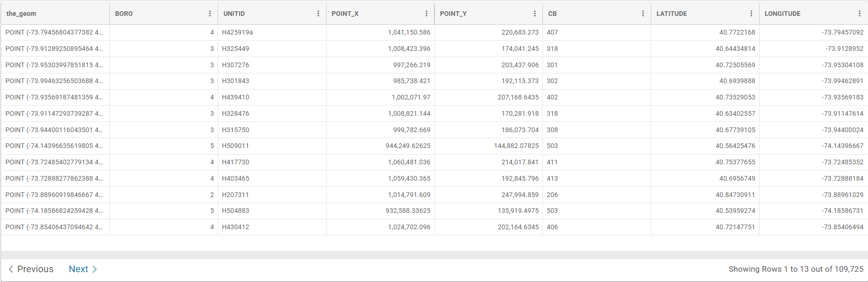Click the LATITUDE column header label
868x282 pixels.
click(x=671, y=14)
